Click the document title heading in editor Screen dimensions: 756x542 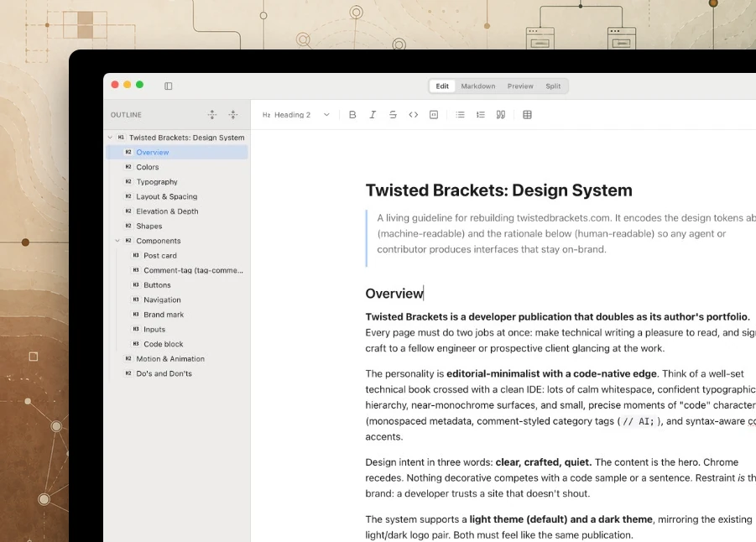click(x=498, y=190)
